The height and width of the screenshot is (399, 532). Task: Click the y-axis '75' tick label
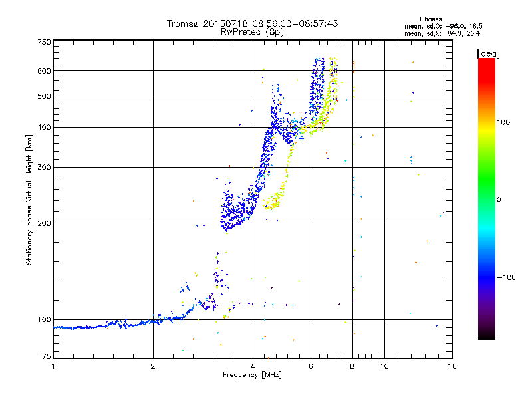point(47,356)
